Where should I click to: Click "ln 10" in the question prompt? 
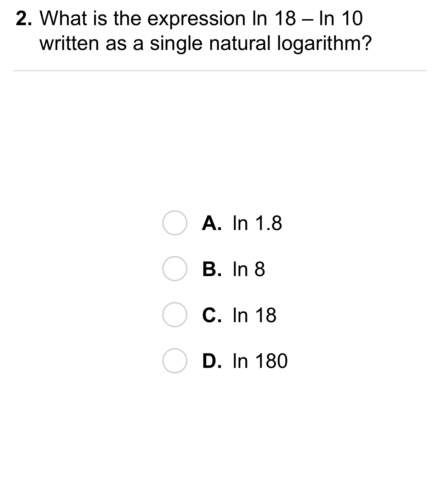tap(341, 18)
